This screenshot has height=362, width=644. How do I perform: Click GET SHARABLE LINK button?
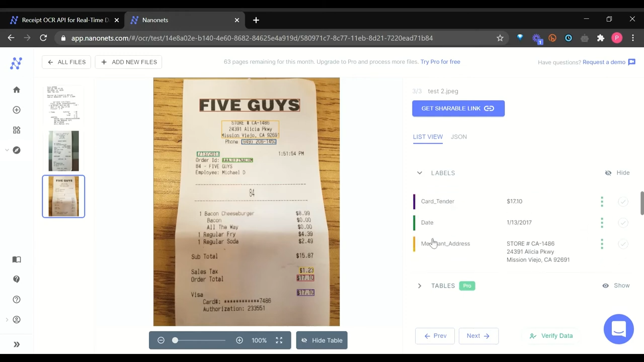458,108
